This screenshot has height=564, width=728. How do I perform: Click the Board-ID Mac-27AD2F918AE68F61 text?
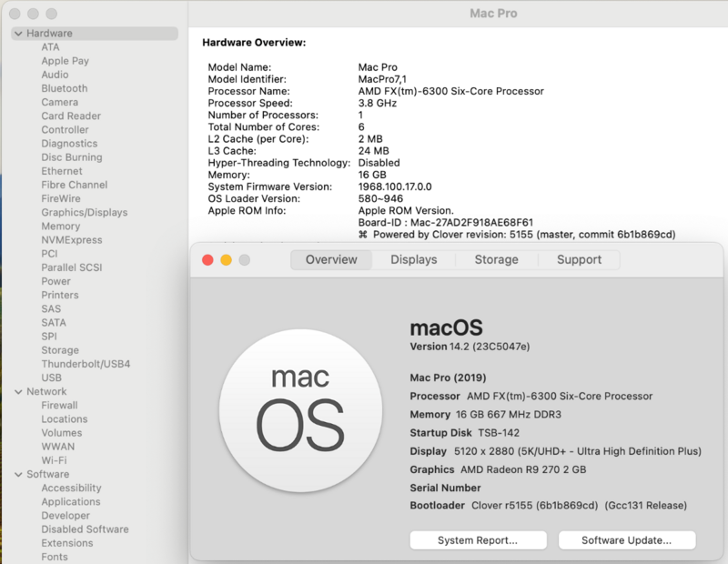tap(445, 223)
